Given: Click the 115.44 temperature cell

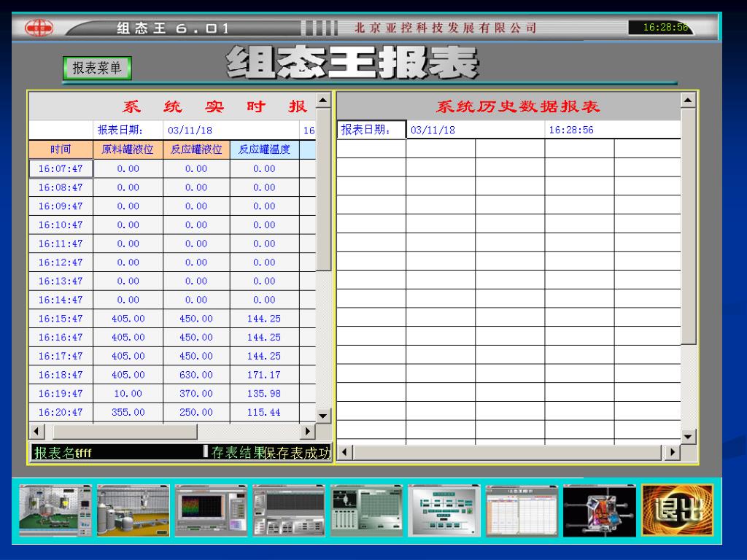Looking at the screenshot, I should point(264,413).
